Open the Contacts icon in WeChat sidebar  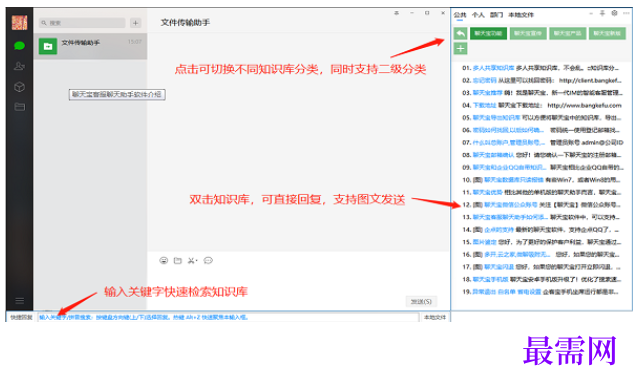click(x=19, y=66)
